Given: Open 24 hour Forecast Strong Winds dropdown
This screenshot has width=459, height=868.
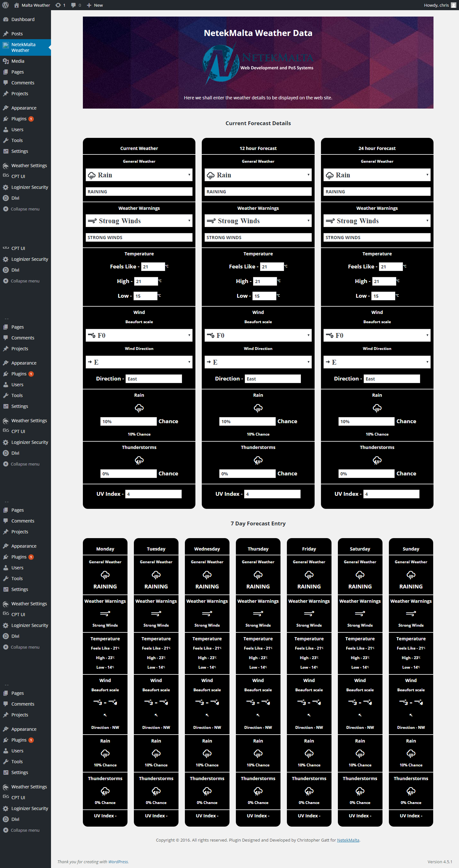Looking at the screenshot, I should click(x=377, y=221).
